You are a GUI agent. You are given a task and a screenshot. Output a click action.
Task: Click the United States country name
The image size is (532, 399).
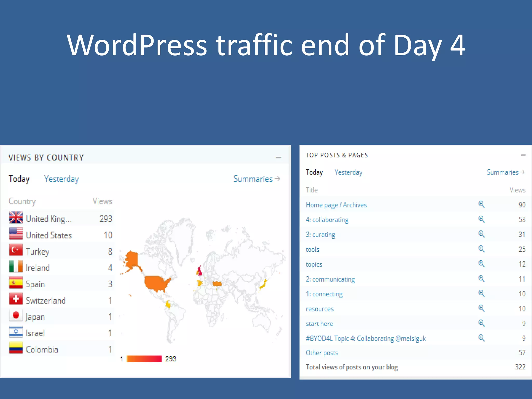(x=49, y=235)
